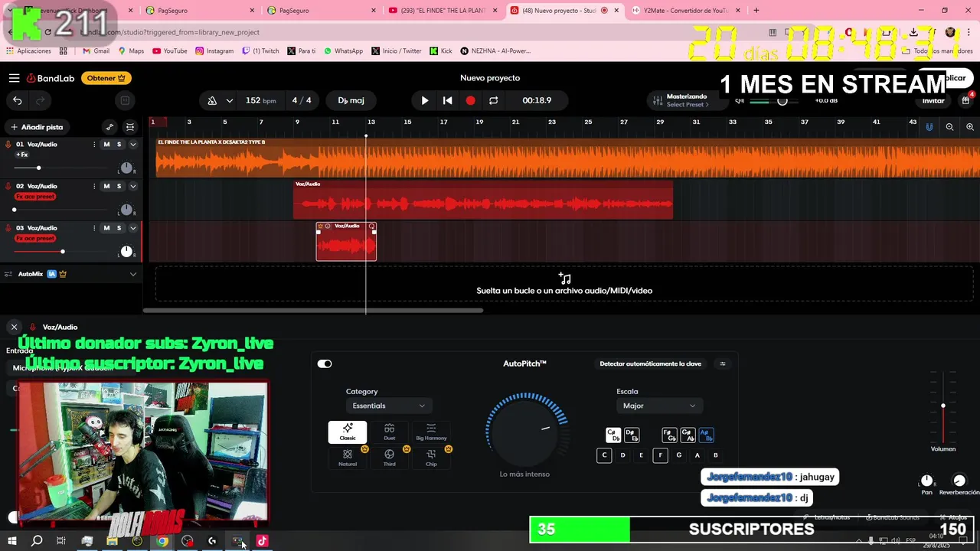980x551 pixels.
Task: Open Chrome from the Windows taskbar
Action: 162,541
